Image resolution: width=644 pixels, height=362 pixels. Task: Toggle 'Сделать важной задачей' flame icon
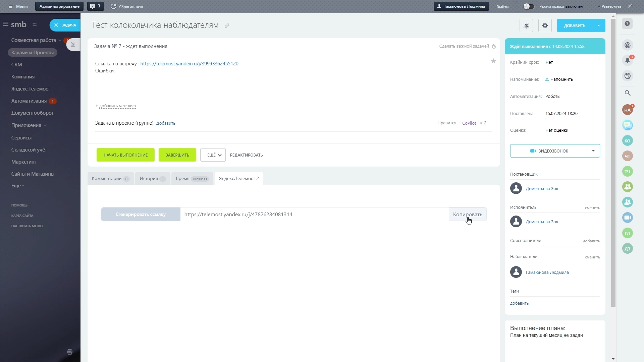[494, 46]
